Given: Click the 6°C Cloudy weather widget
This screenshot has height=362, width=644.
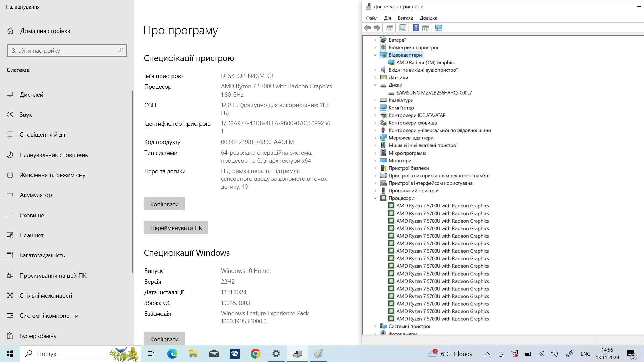Looking at the screenshot, I should pos(450,354).
